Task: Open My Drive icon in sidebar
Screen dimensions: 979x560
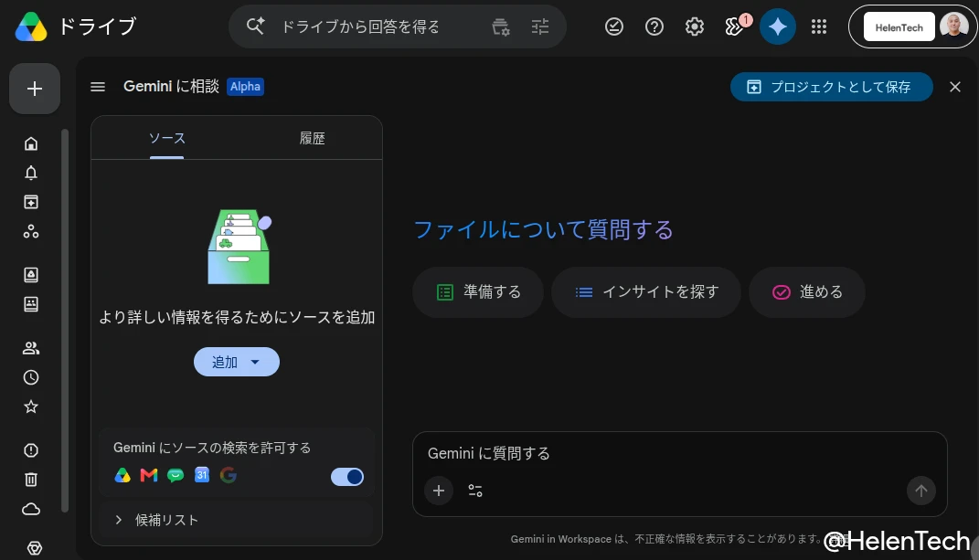Action: [x=31, y=275]
